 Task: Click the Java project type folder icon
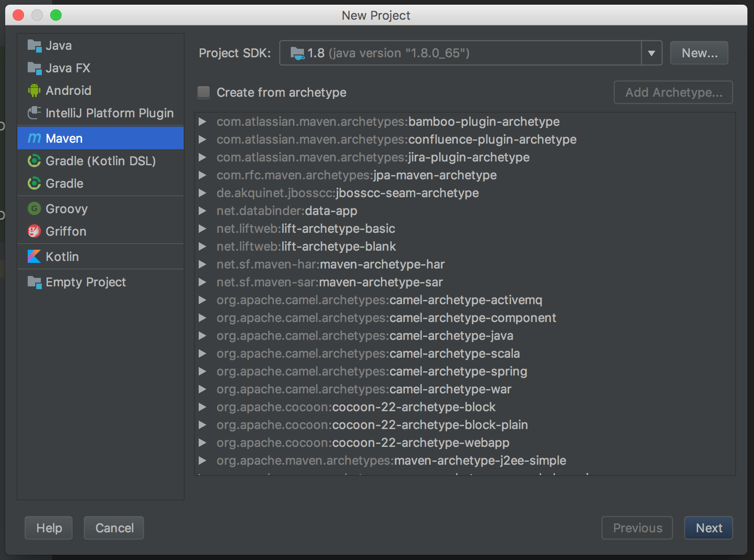(34, 46)
